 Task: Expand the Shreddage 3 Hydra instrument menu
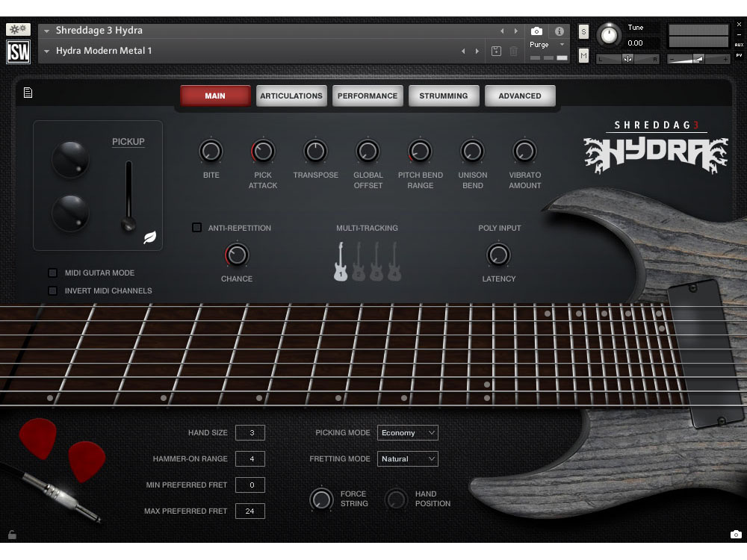point(46,31)
